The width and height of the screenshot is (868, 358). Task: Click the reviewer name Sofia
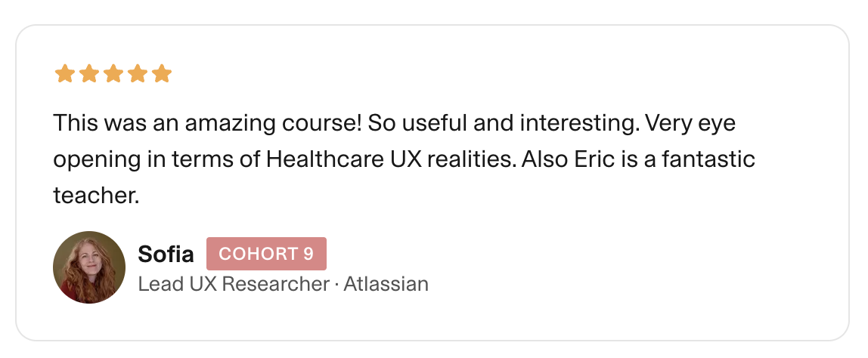[x=166, y=255]
